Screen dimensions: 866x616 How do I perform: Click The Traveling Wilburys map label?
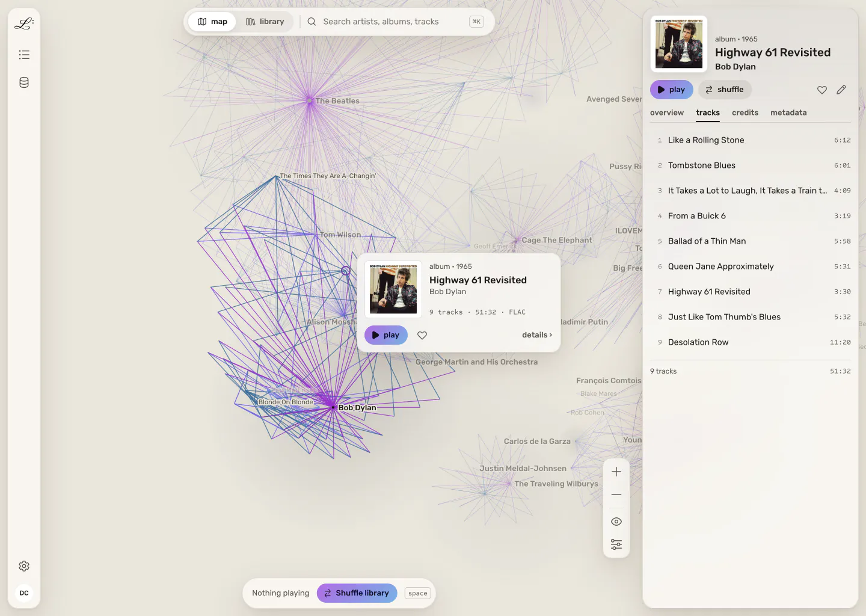click(x=556, y=484)
